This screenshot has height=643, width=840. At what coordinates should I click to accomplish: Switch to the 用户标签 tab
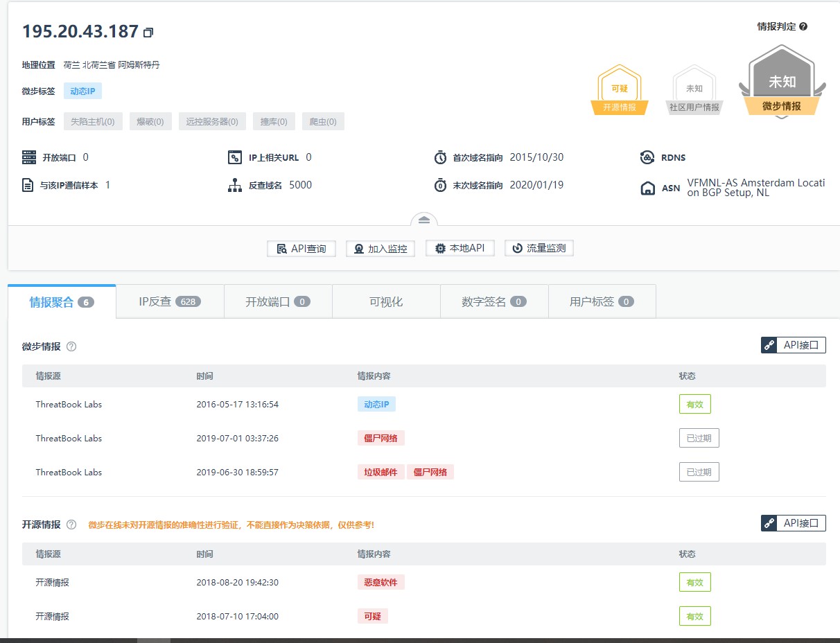coord(602,302)
